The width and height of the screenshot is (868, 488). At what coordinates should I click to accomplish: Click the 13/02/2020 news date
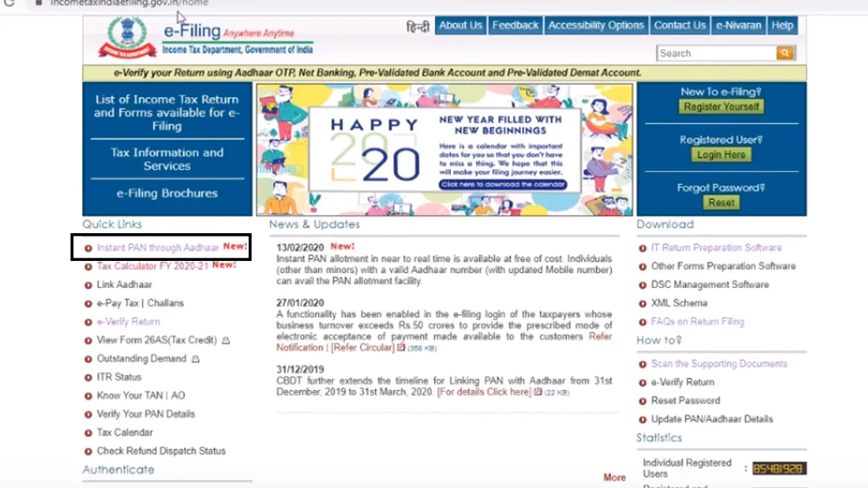tap(300, 247)
